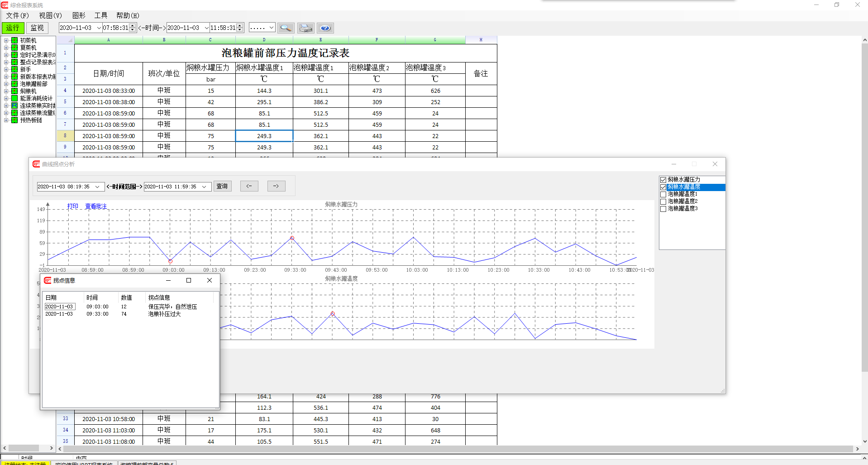Viewport: 868px width, 465px height.
Task: Click the 查看批注 link
Action: (96, 206)
